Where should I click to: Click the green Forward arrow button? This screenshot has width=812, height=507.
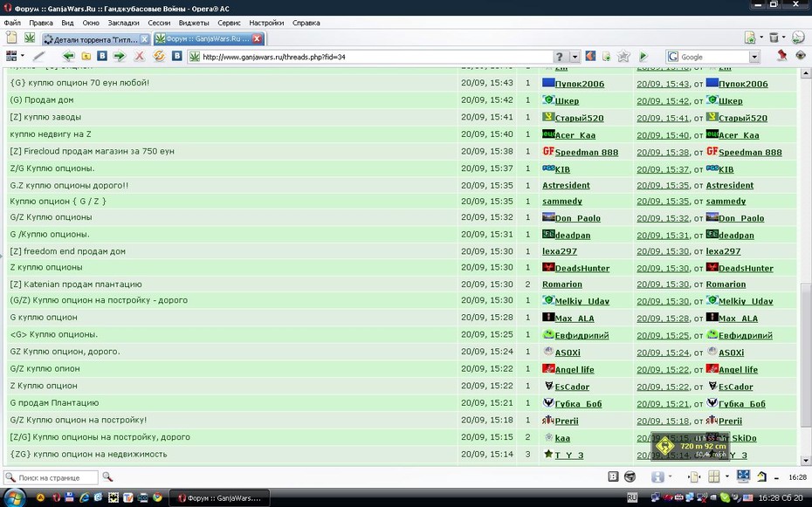[120, 56]
